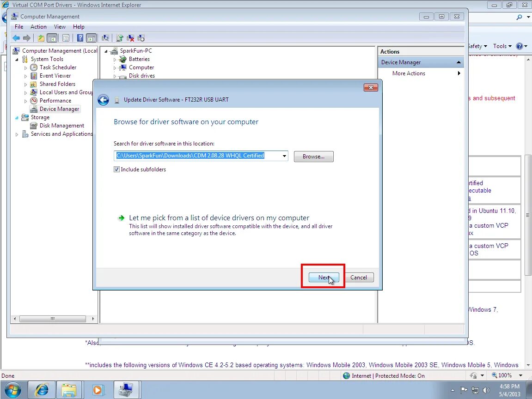Click Computer Management taskbar icon
Viewport: 532px width, 399px height.
(126, 390)
